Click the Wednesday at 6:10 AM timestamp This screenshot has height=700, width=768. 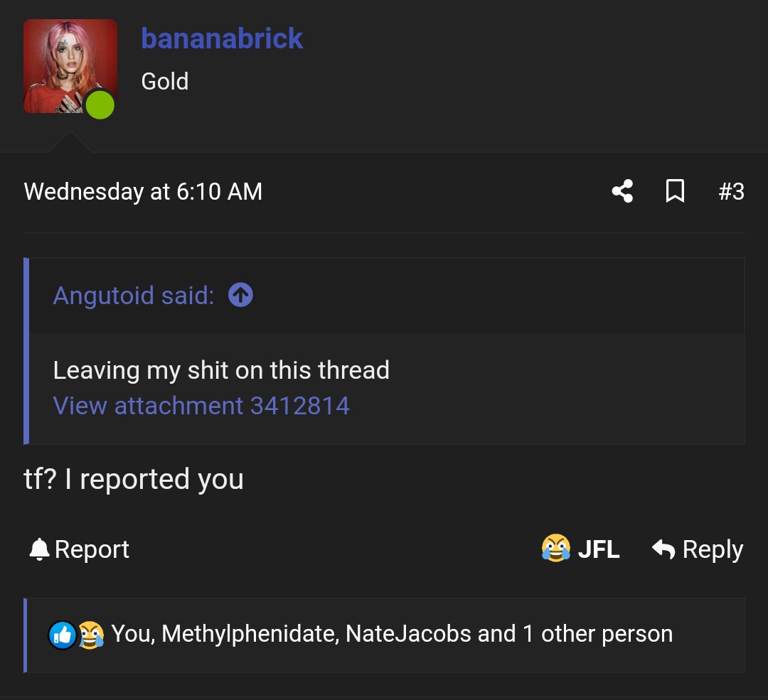(x=143, y=191)
